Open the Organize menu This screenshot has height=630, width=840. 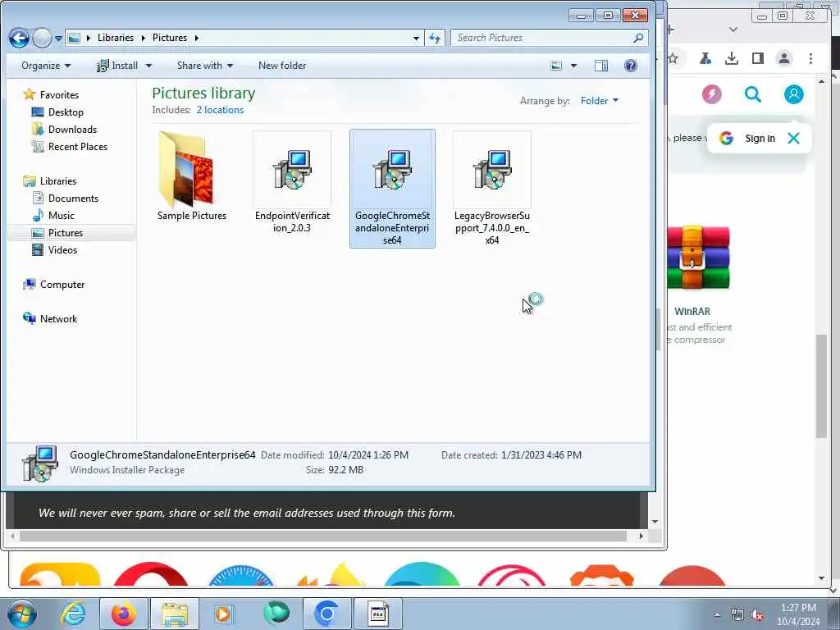pyautogui.click(x=46, y=66)
